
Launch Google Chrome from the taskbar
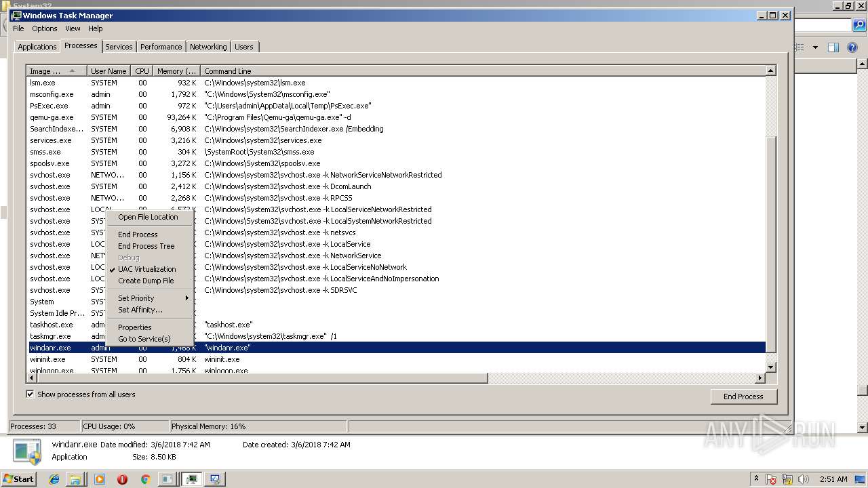145,479
